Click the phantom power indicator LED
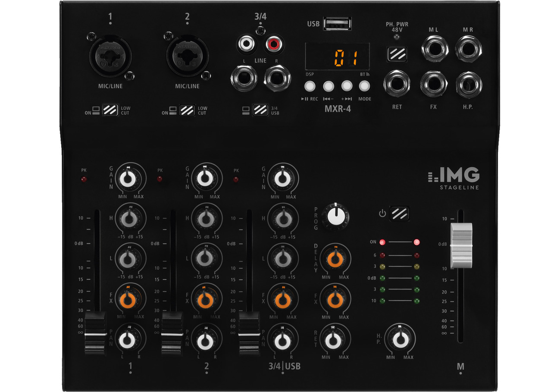 click(396, 38)
